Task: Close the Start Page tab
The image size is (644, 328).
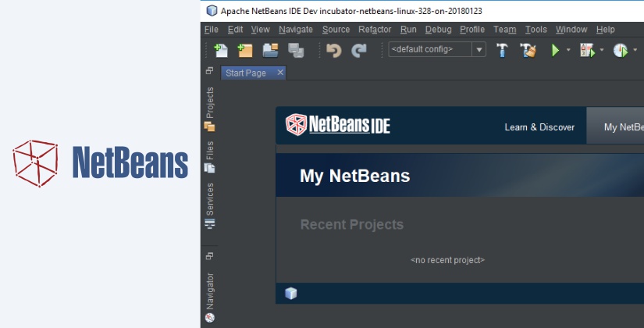Action: coord(280,73)
